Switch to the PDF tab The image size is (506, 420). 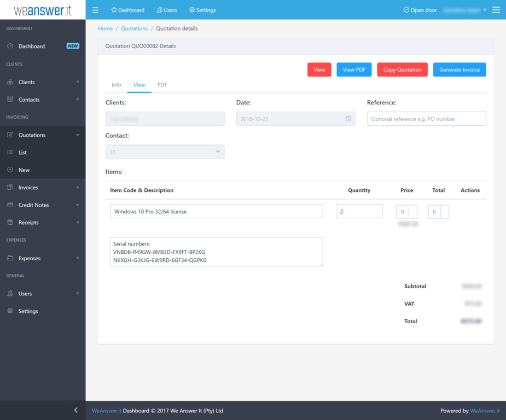[x=162, y=85]
